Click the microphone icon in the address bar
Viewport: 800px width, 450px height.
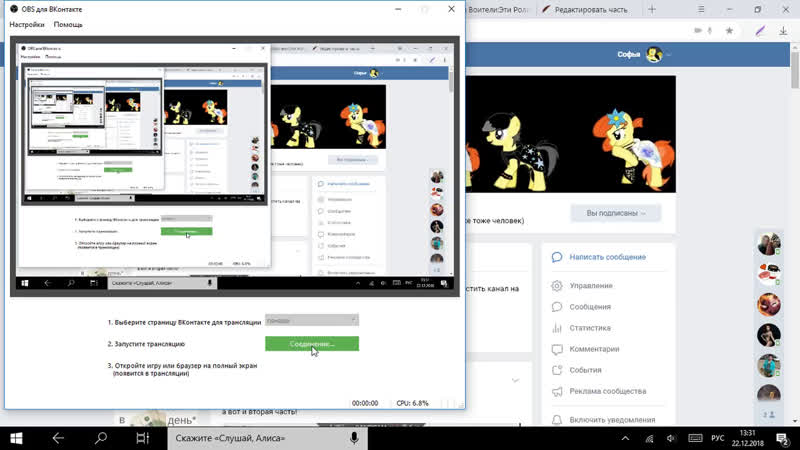click(x=710, y=31)
